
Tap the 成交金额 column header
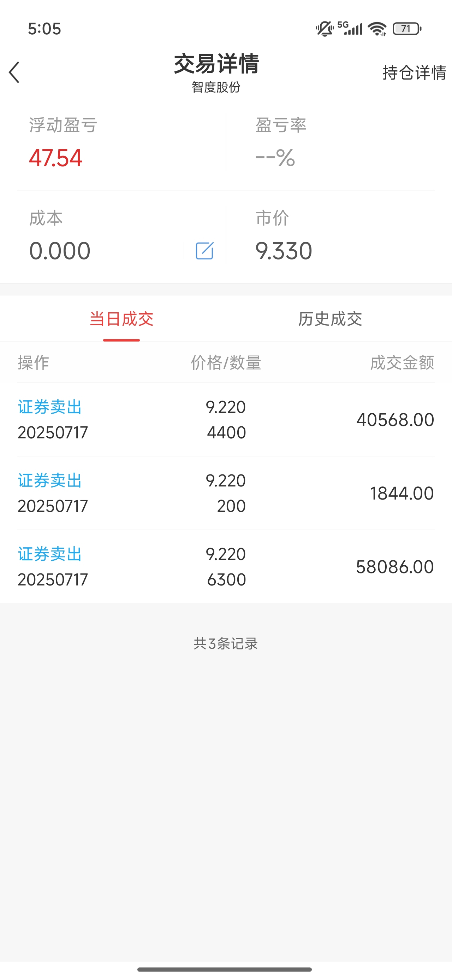(x=402, y=363)
